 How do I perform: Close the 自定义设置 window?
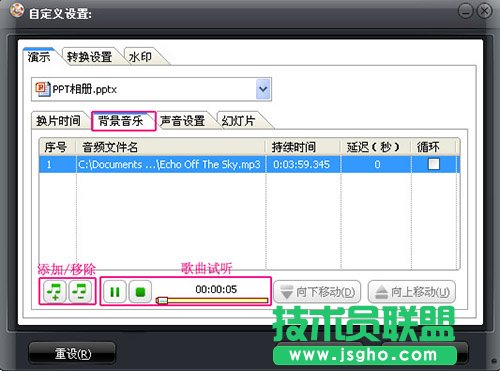(x=484, y=12)
